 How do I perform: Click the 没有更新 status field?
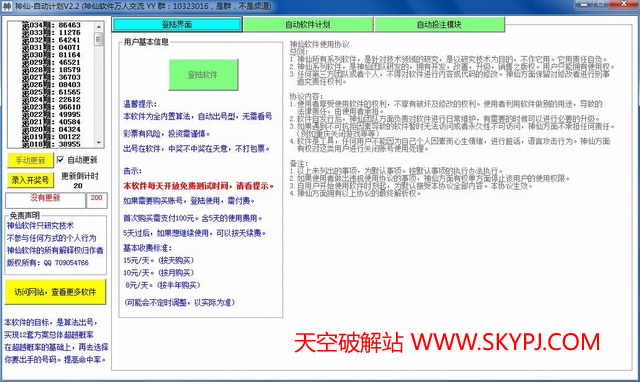point(45,200)
